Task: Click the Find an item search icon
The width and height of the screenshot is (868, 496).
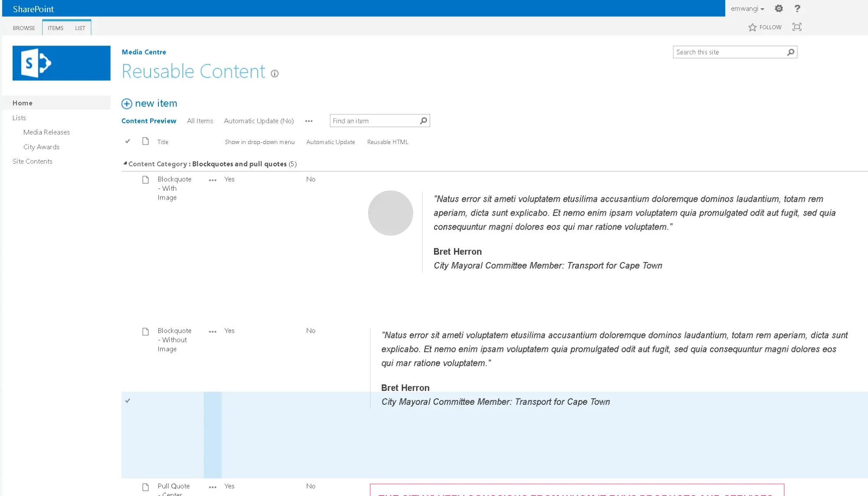Action: 424,121
